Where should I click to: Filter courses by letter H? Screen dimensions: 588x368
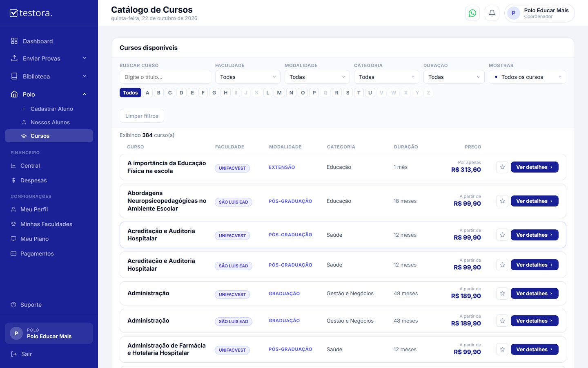click(225, 93)
